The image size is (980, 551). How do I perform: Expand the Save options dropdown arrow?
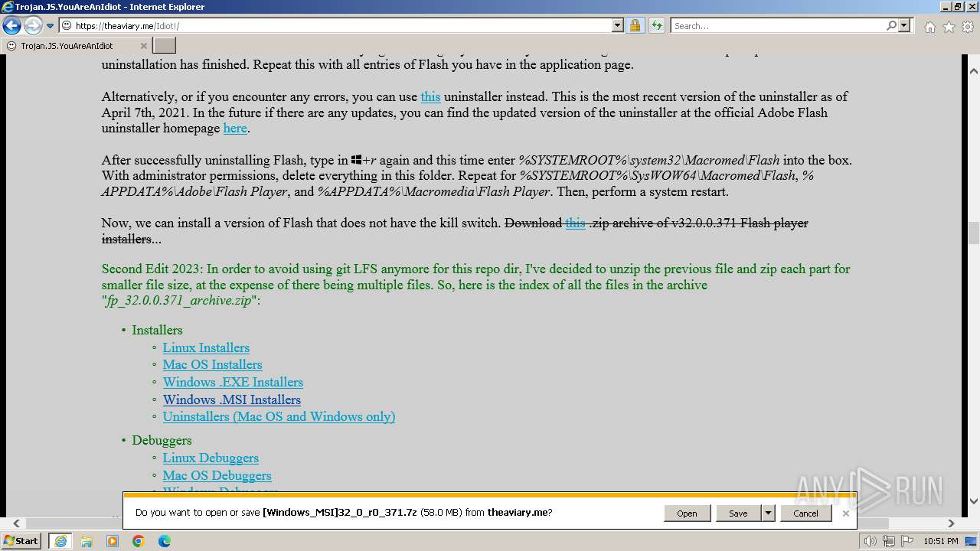pyautogui.click(x=768, y=513)
